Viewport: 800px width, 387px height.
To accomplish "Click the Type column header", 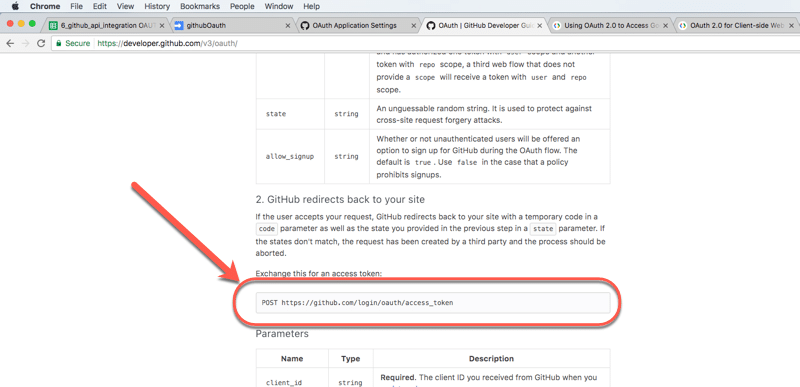I will point(351,358).
